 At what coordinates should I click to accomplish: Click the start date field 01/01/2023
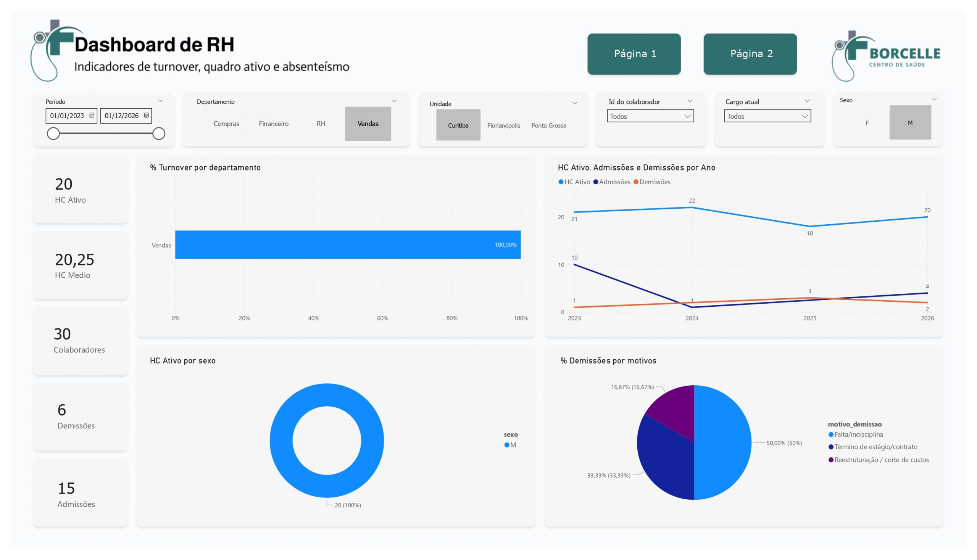pyautogui.click(x=67, y=116)
